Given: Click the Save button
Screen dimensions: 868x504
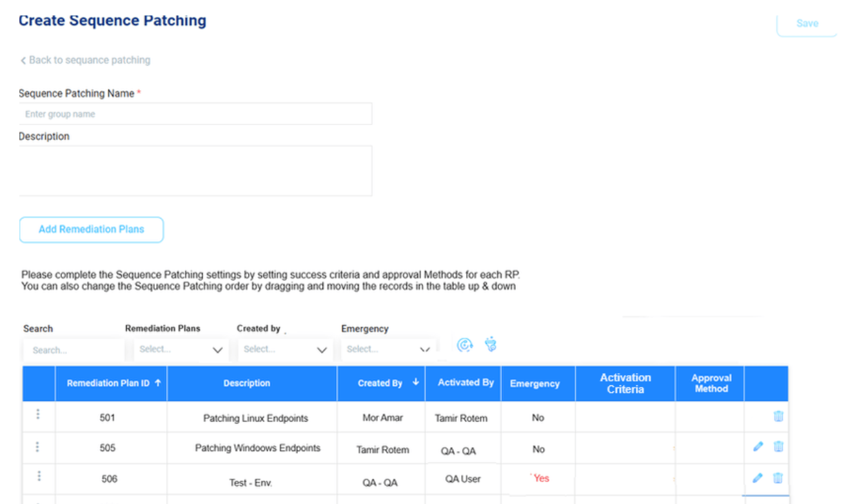Looking at the screenshot, I should (807, 23).
